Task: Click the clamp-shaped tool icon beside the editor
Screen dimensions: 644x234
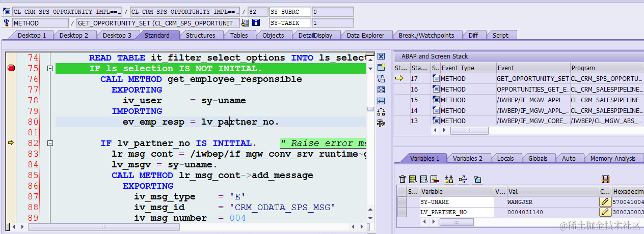Action: (381, 123)
